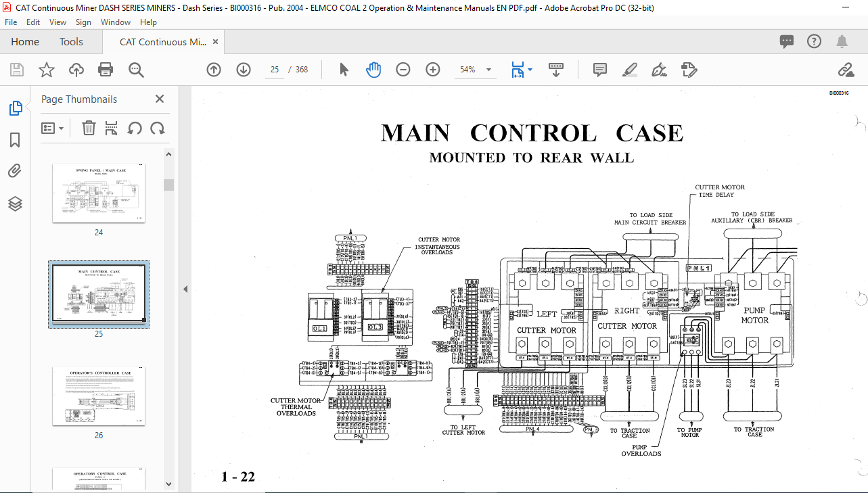The image size is (868, 493).
Task: Save the file with the floppy disk icon
Action: 17,70
